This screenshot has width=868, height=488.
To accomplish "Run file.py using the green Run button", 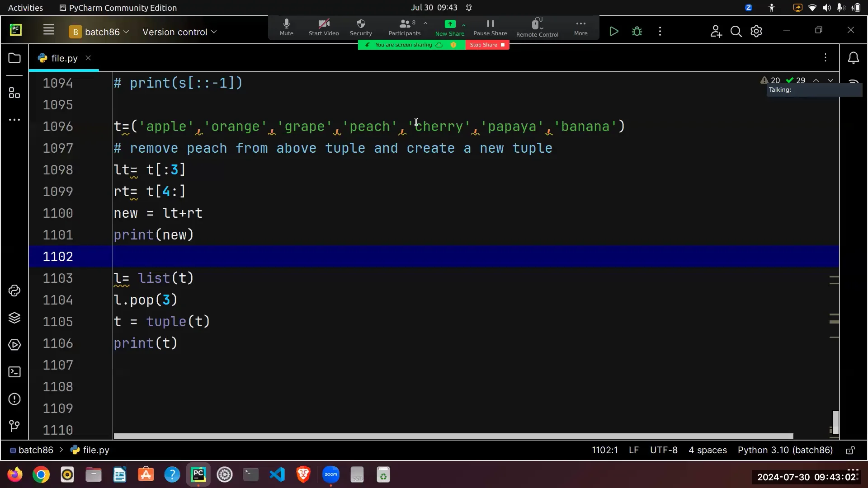I will point(613,31).
